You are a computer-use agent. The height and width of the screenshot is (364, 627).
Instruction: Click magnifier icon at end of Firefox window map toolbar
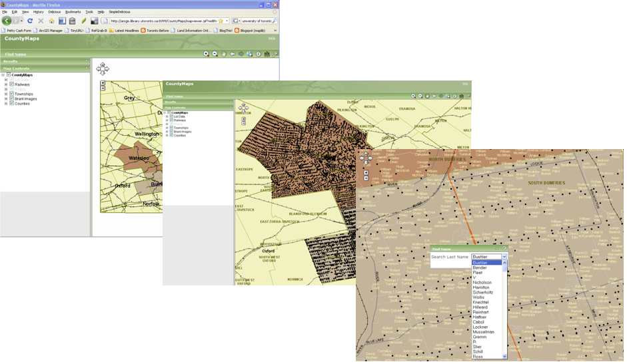pos(275,54)
